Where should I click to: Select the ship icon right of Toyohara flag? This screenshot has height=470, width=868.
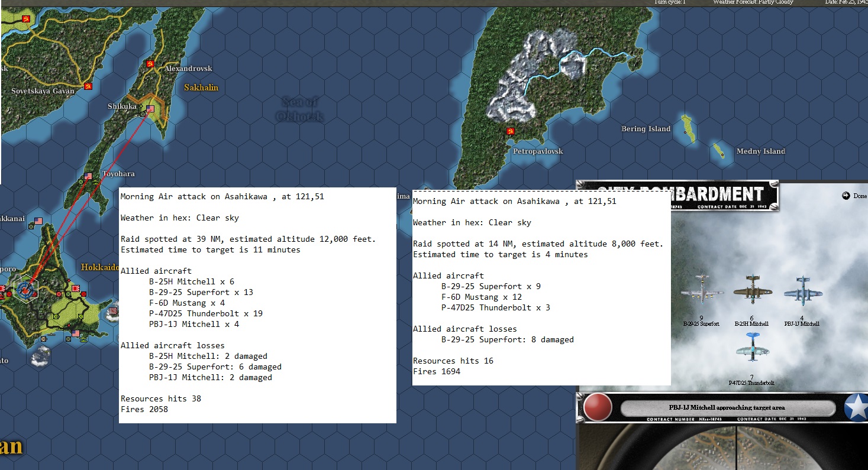click(97, 181)
